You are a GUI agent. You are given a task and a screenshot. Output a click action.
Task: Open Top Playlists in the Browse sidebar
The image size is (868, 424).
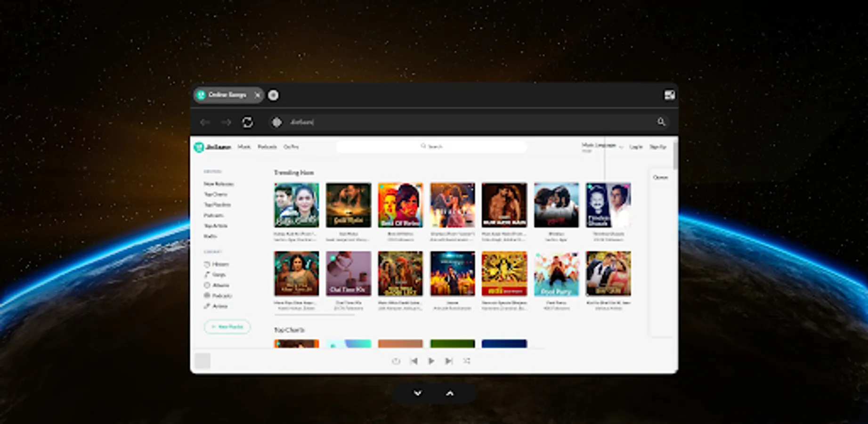(x=217, y=205)
